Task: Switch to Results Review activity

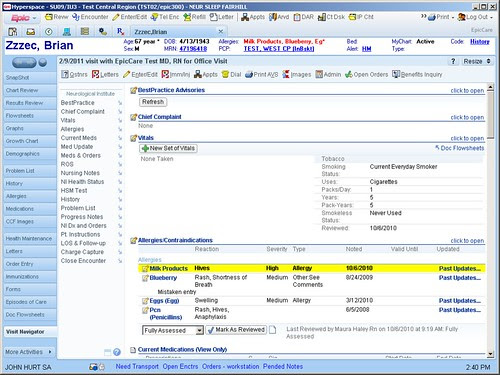Action: click(x=30, y=103)
